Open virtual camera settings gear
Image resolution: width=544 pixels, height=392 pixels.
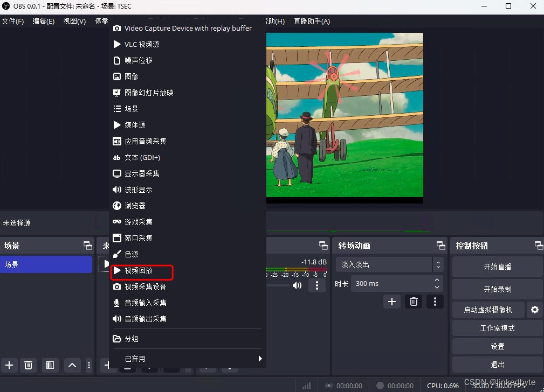535,310
